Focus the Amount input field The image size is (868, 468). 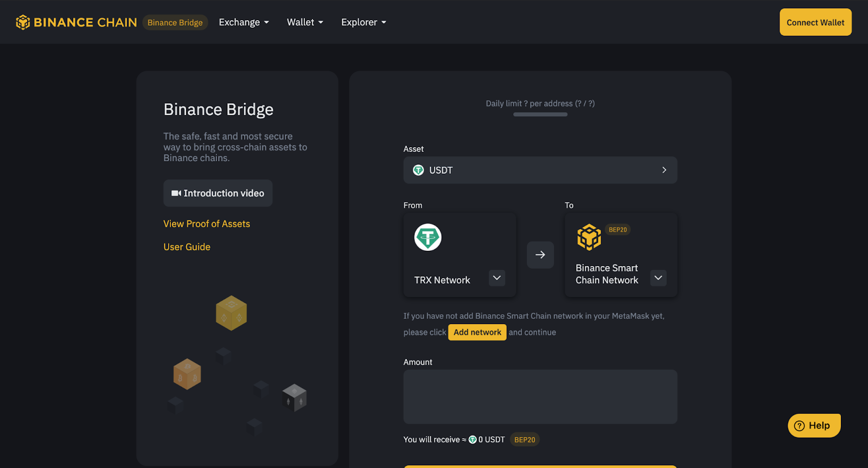point(540,397)
